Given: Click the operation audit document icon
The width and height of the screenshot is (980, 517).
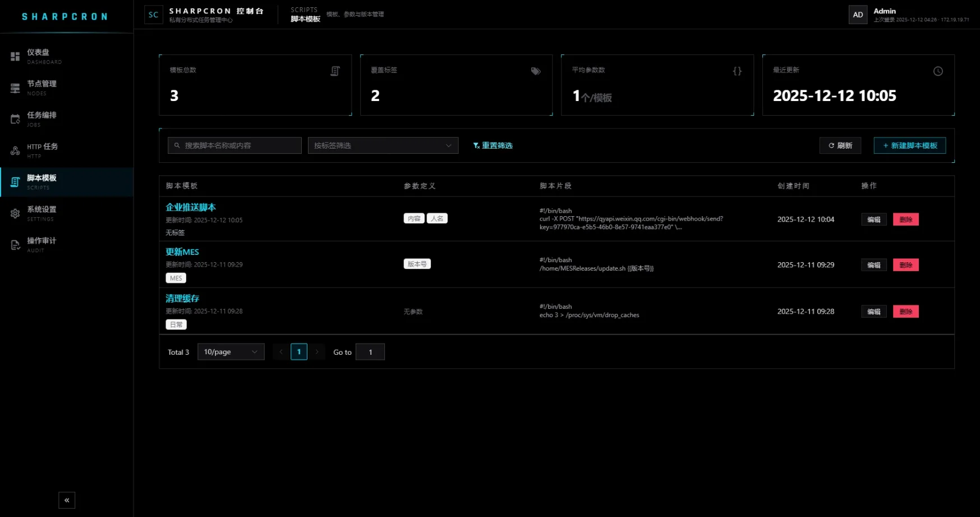Looking at the screenshot, I should click(15, 245).
